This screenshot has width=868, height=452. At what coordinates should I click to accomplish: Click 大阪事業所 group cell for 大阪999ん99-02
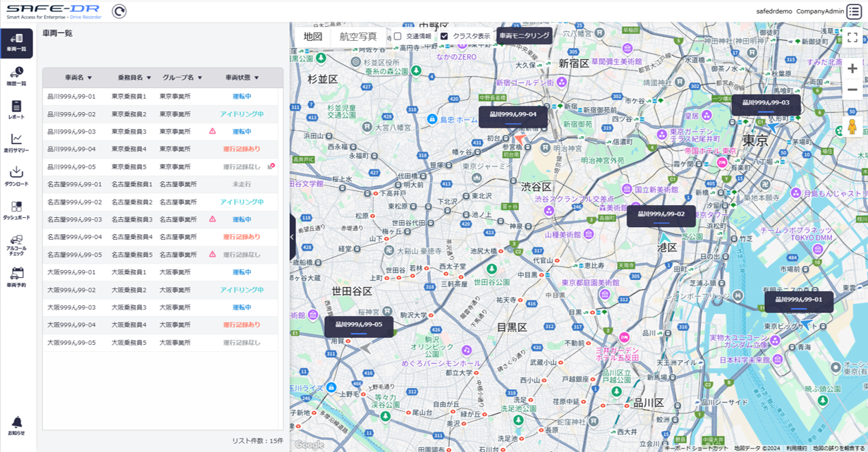(x=175, y=290)
